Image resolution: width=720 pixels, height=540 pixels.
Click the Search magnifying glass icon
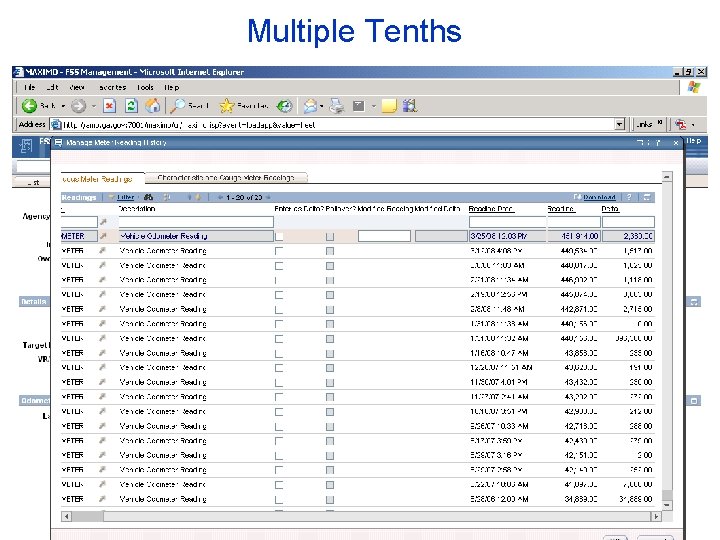coord(177,106)
